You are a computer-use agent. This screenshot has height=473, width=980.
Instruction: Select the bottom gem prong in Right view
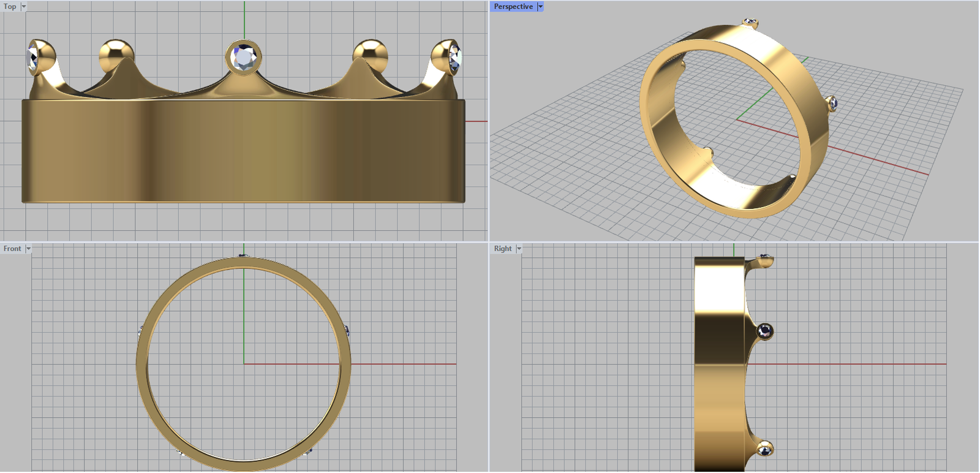pyautogui.click(x=764, y=450)
